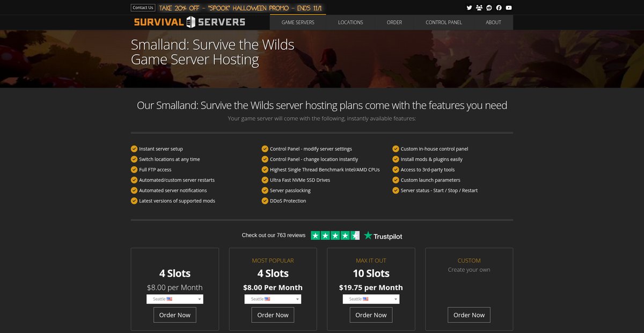Open the Game Servers menu

[297, 22]
